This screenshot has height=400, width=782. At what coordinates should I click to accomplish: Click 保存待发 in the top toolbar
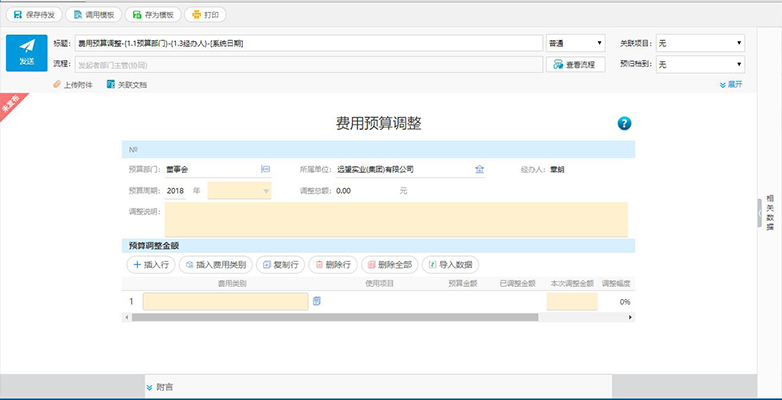(34, 15)
